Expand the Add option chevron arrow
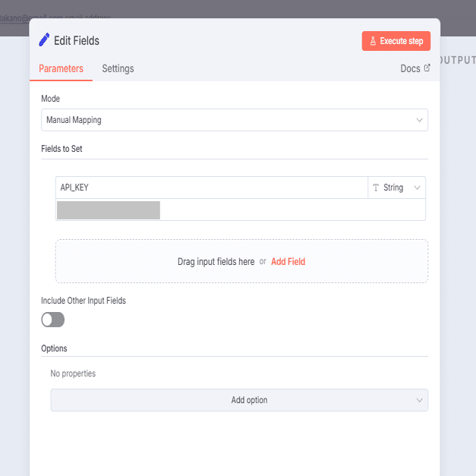Viewport: 476px width, 476px height. coord(419,400)
